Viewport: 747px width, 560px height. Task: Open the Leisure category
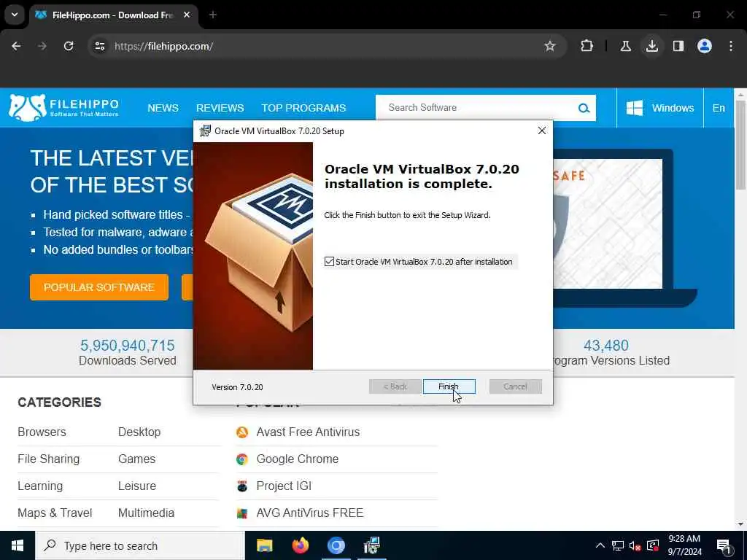click(x=137, y=486)
